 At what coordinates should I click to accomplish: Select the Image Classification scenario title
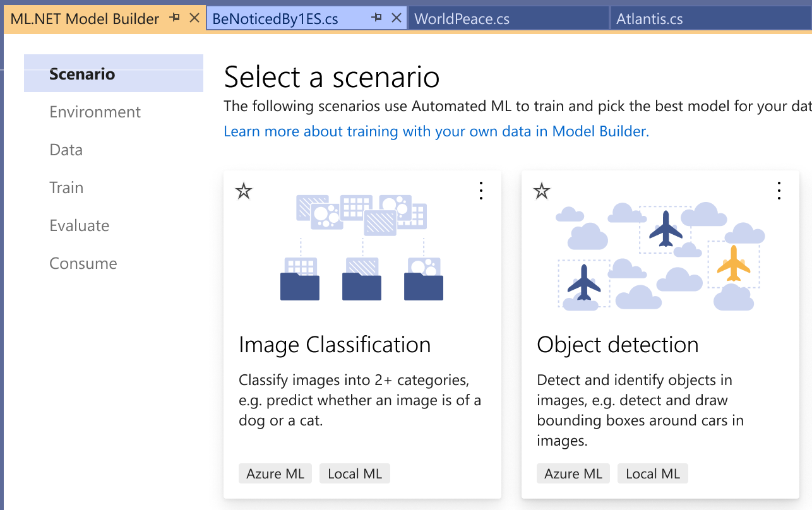[335, 345]
